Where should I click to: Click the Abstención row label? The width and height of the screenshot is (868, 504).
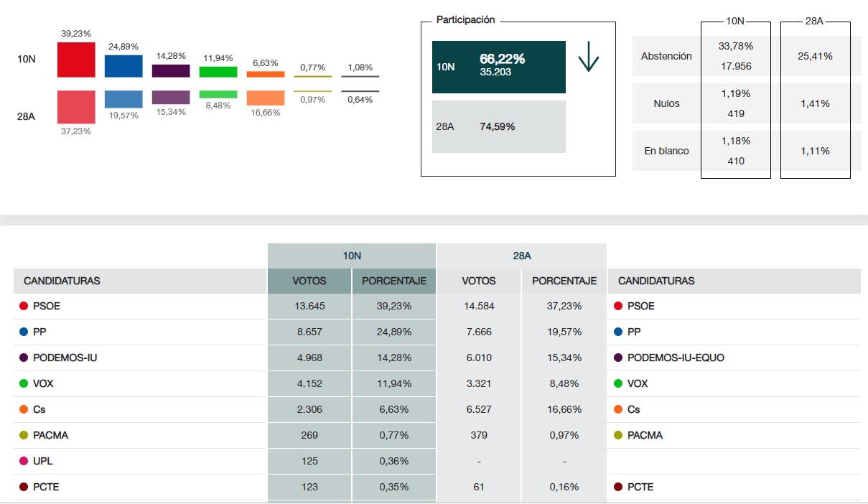point(666,56)
